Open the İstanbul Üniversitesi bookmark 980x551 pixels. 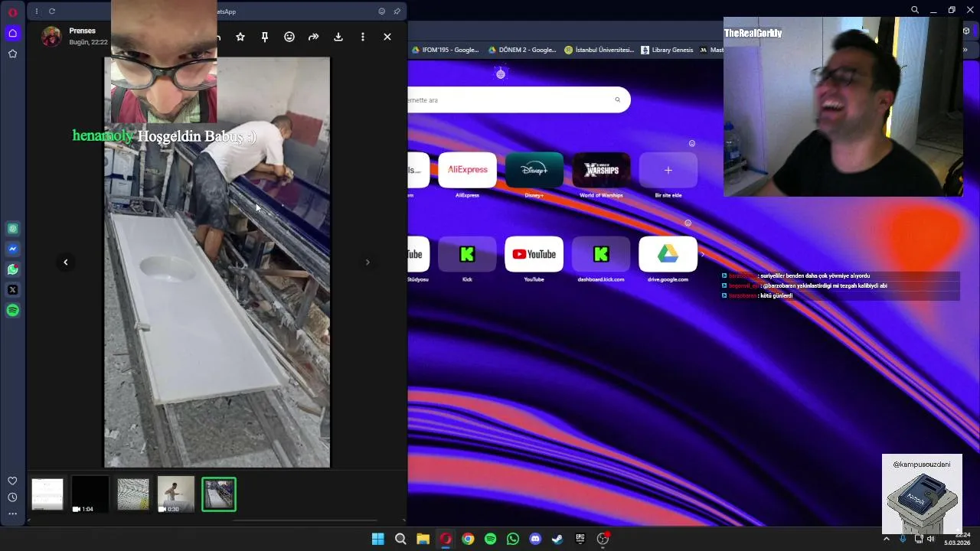[x=599, y=50]
